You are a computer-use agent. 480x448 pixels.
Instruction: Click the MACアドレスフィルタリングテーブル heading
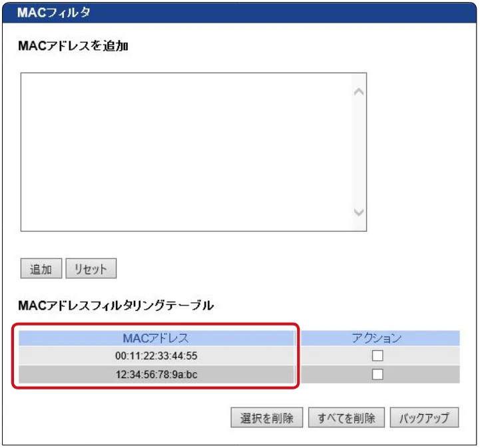[x=116, y=306]
